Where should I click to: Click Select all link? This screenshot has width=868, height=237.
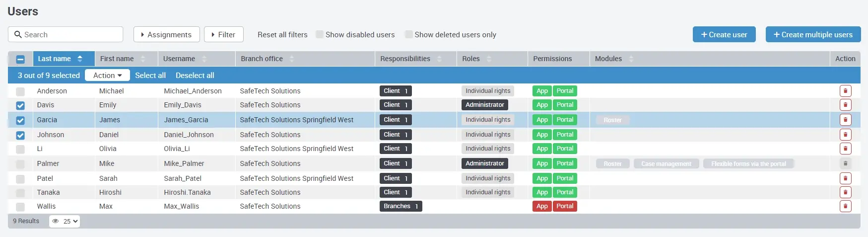(150, 75)
